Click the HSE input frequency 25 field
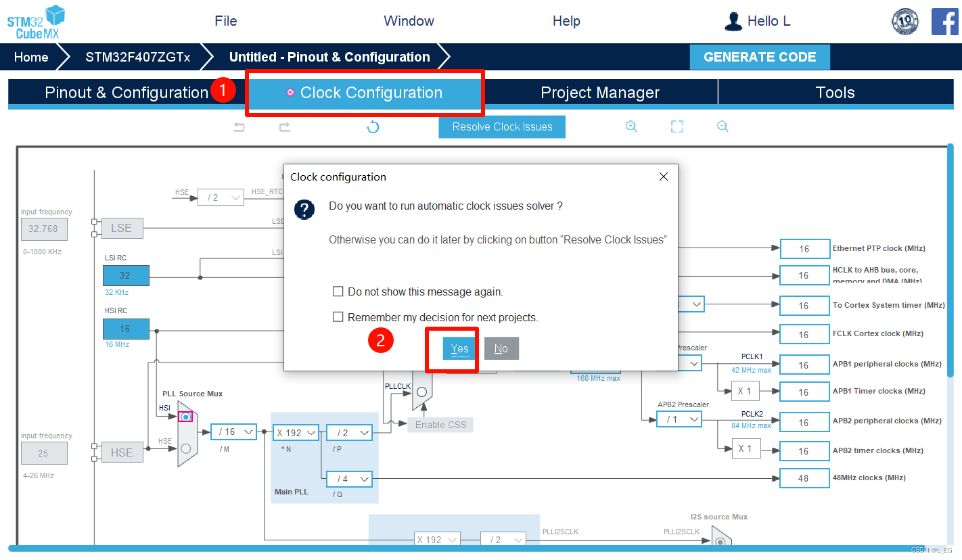Viewport: 962px width, 560px height. [44, 453]
